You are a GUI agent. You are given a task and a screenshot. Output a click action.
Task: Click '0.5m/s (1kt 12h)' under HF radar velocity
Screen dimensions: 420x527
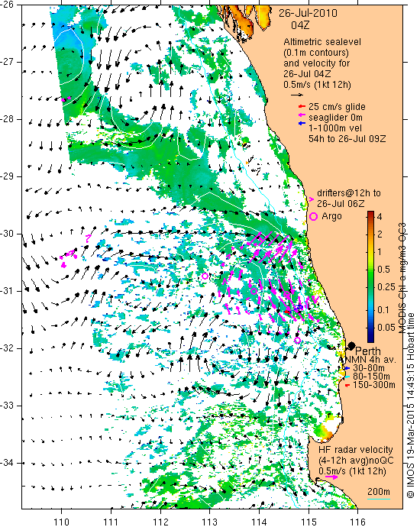click(353, 471)
